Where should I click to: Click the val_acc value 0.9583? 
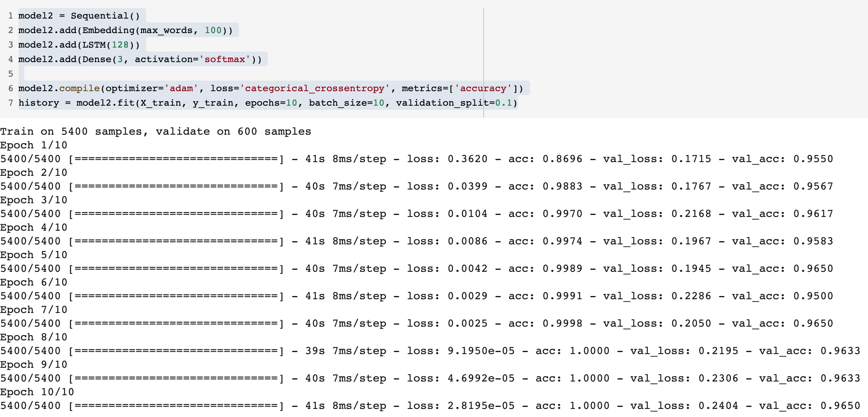point(813,241)
